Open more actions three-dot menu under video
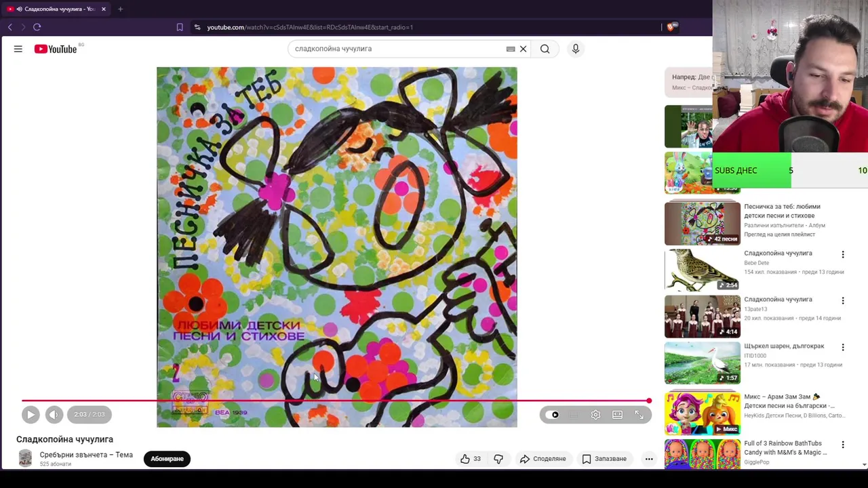This screenshot has height=488, width=868. point(649,459)
